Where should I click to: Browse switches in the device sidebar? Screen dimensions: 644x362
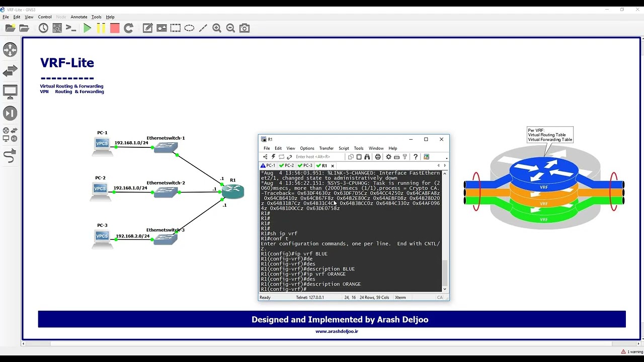point(10,71)
